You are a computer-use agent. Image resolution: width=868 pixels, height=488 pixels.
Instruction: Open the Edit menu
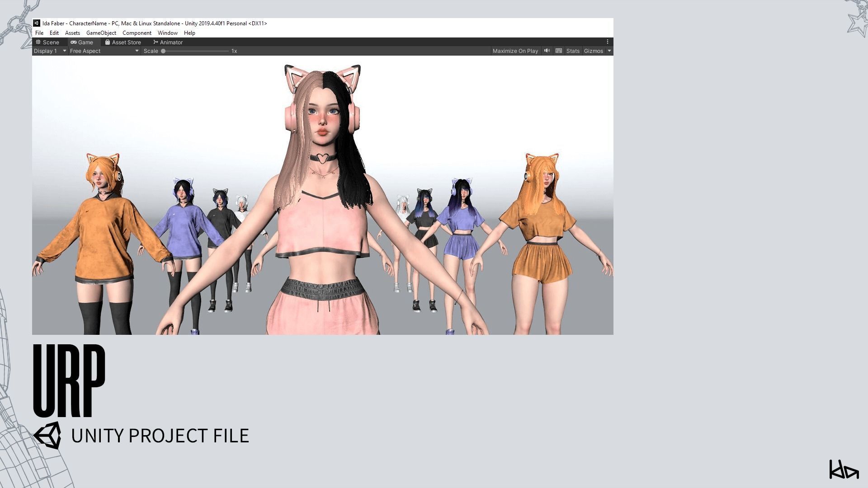54,33
